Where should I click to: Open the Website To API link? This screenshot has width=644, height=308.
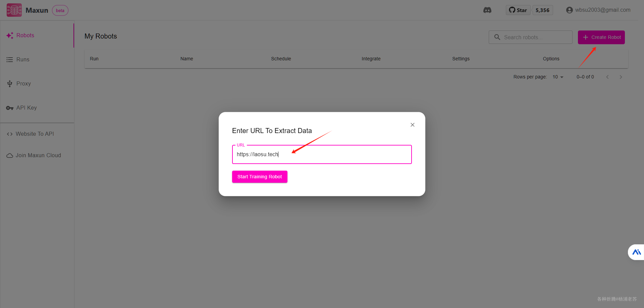(35, 134)
